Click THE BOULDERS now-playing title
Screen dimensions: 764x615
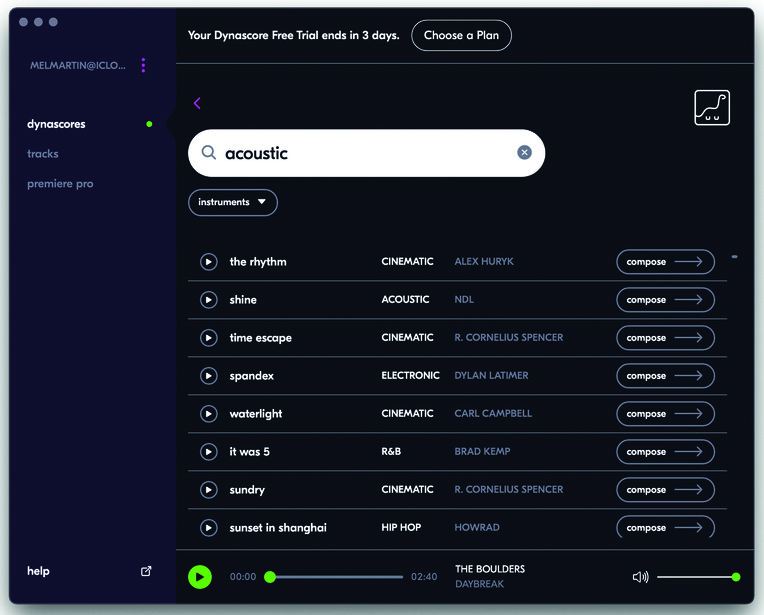(490, 569)
